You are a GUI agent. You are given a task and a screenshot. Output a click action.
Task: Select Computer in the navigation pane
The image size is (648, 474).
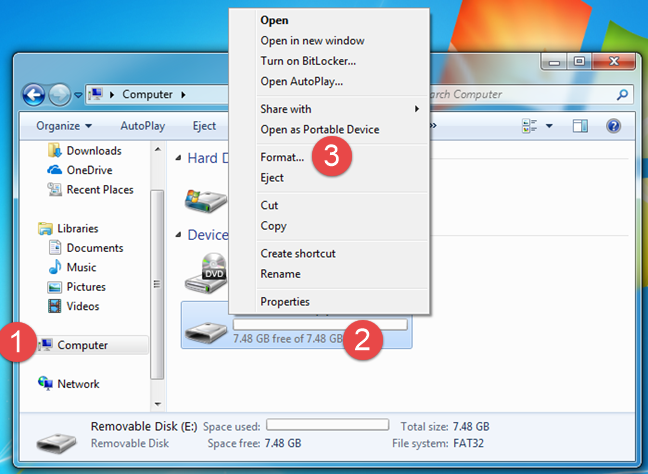click(x=93, y=345)
